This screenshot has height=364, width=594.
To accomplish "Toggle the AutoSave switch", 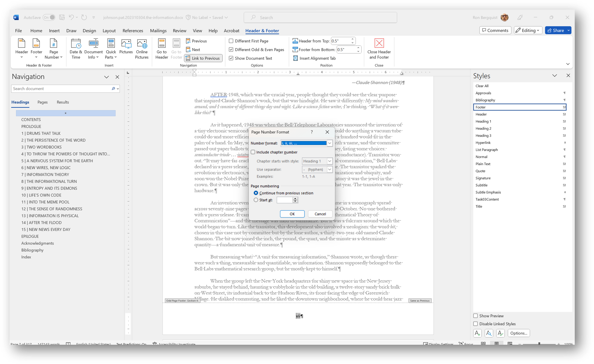I will tap(49, 17).
